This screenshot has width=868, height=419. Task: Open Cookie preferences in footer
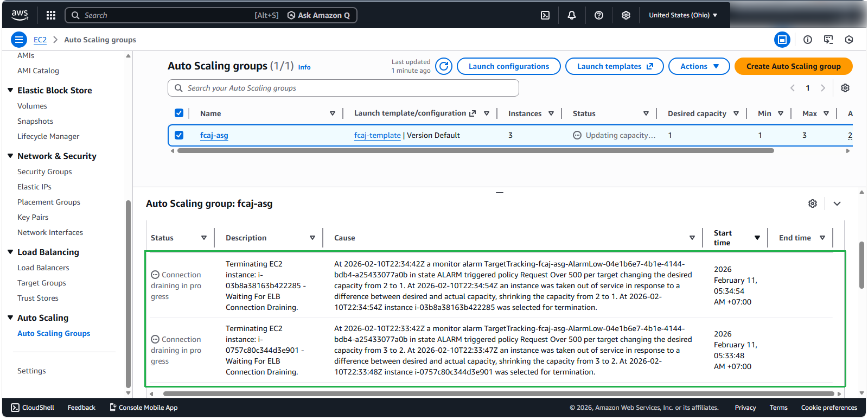[829, 408]
